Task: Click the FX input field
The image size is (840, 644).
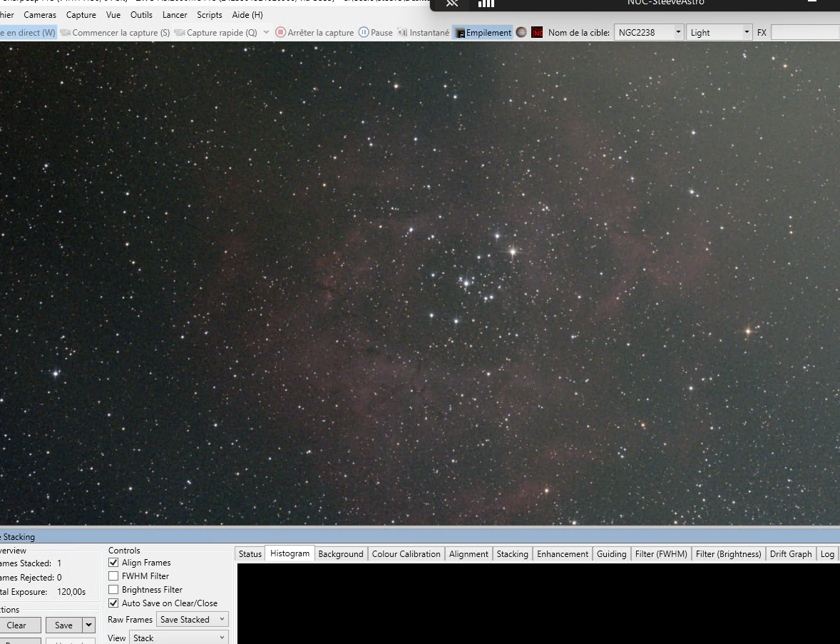Action: [805, 33]
